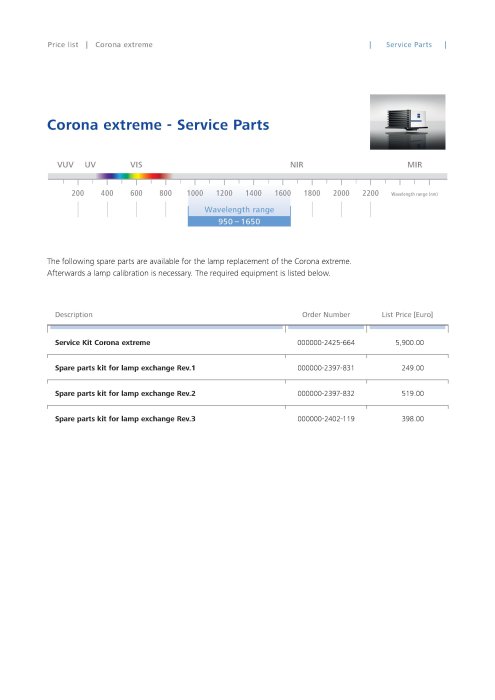Click order number 000000-2397-832
This screenshot has width=495, height=700.
tap(326, 393)
